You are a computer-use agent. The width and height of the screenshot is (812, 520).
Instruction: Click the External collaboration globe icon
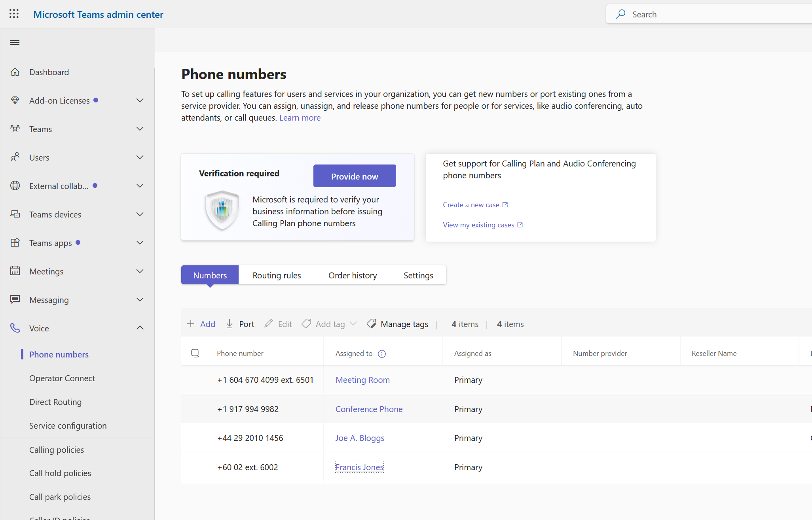coord(15,186)
